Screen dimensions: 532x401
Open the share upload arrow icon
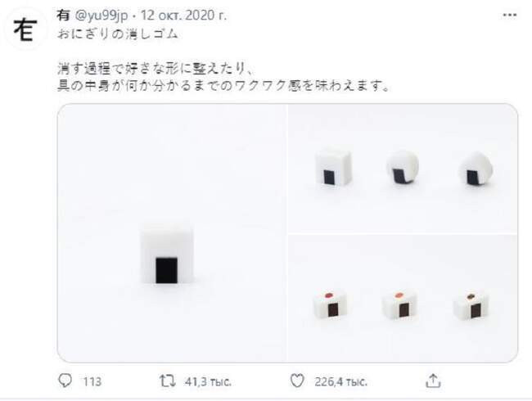[x=433, y=381]
